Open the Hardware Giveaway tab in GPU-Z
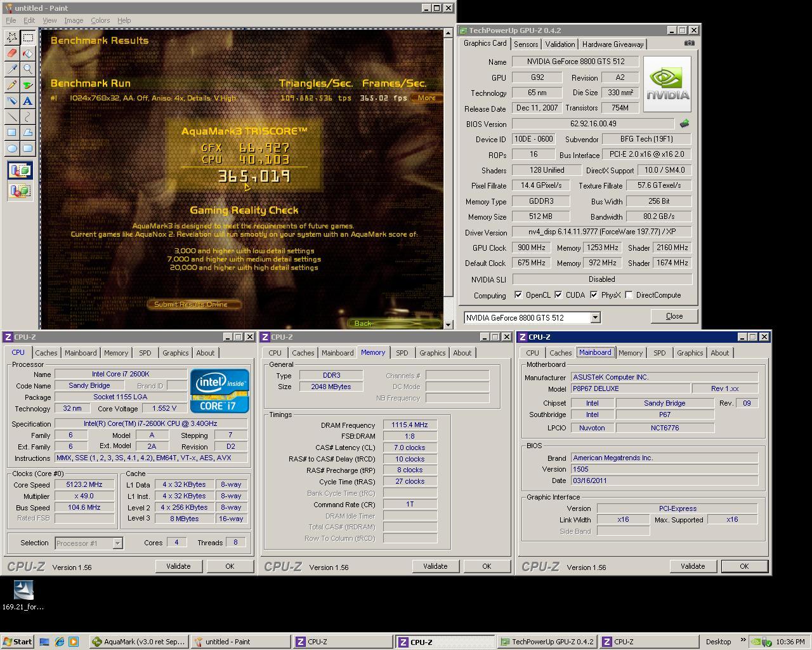The height and width of the screenshot is (650, 812). (x=613, y=44)
